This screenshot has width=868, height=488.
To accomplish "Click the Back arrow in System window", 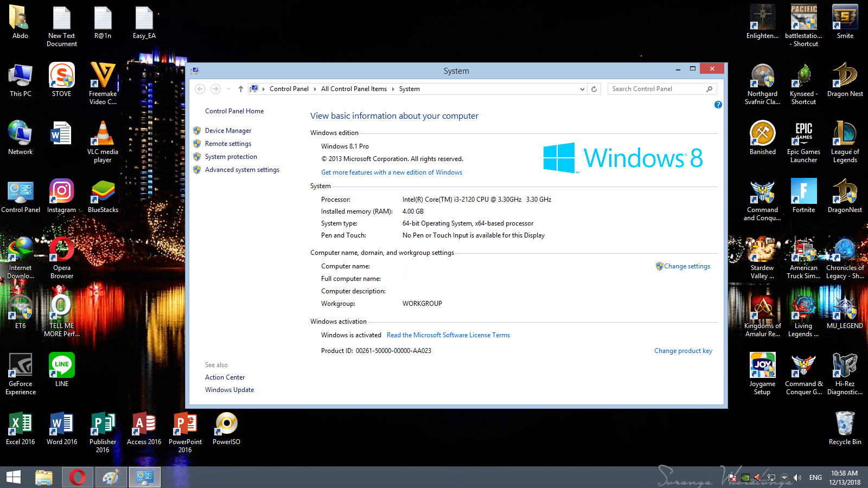I will 200,89.
